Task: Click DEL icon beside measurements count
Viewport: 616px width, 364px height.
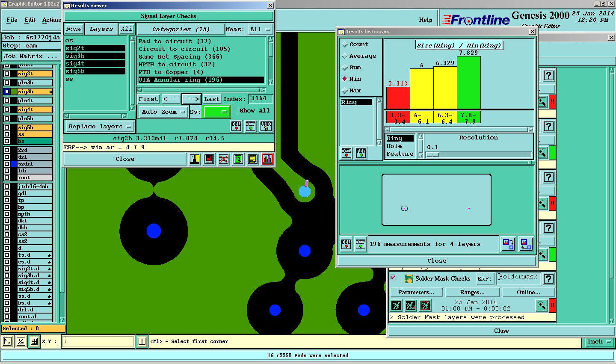Action: (x=346, y=244)
